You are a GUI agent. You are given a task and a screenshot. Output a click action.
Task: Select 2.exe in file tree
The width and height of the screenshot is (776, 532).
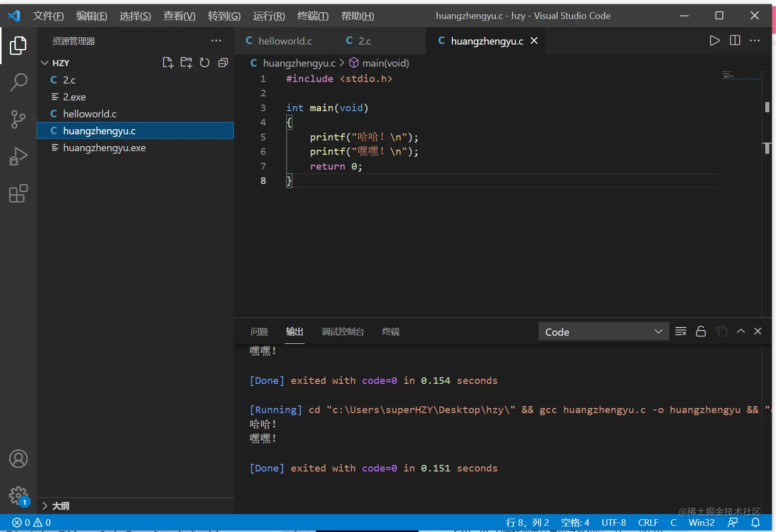coord(135,97)
